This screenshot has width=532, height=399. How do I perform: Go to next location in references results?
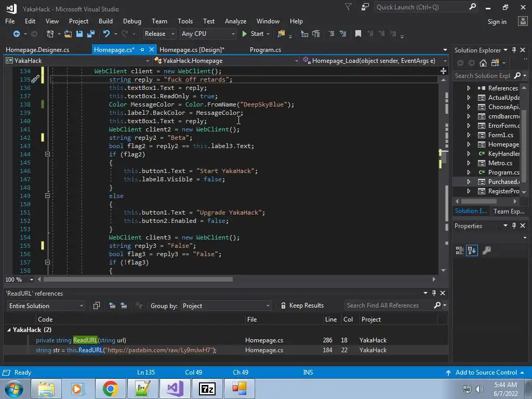[x=124, y=305]
